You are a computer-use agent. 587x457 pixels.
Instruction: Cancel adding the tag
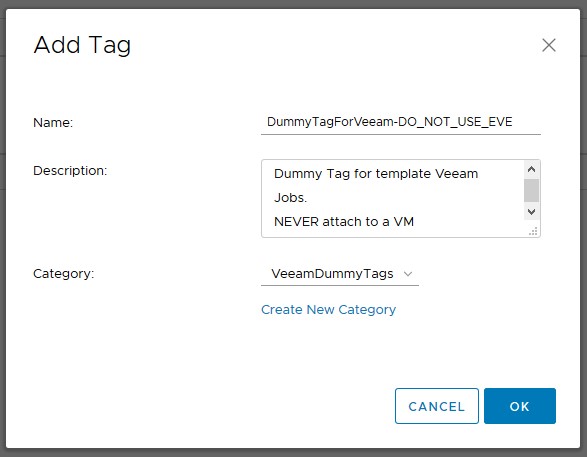437,406
